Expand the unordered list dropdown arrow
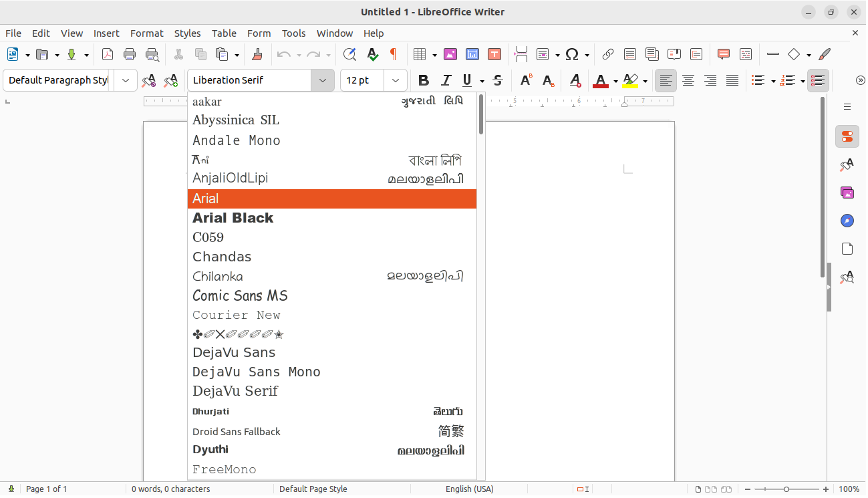Viewport: 868px width, 498px height. click(x=773, y=81)
